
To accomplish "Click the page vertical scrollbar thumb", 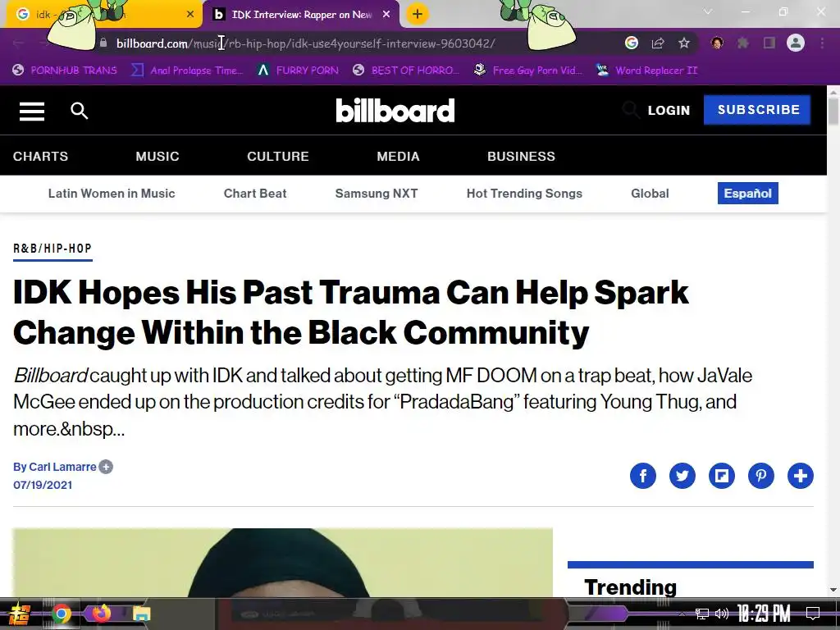I will click(833, 112).
